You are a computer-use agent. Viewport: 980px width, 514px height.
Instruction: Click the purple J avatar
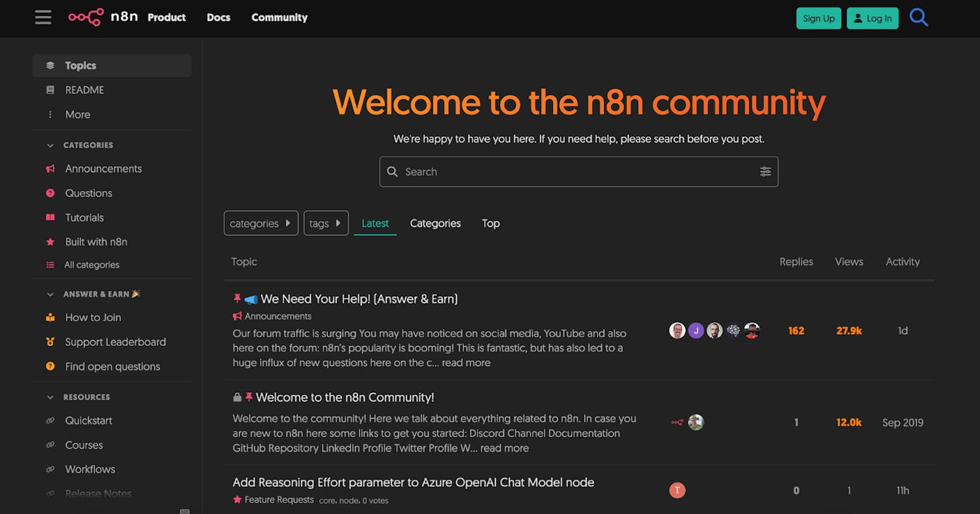click(696, 330)
